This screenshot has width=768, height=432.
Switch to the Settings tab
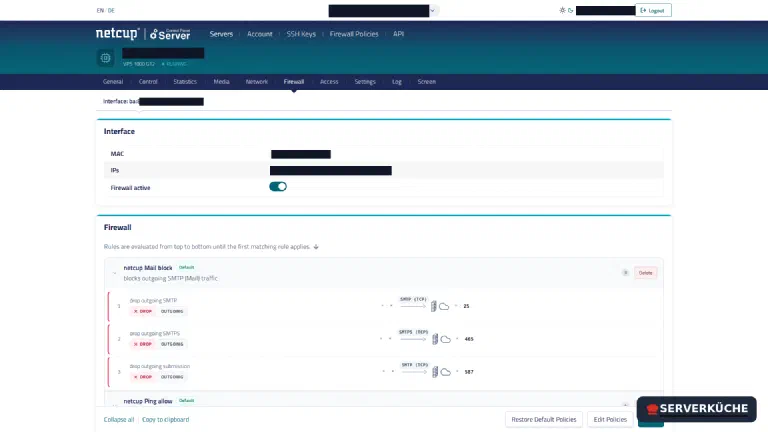tap(365, 82)
